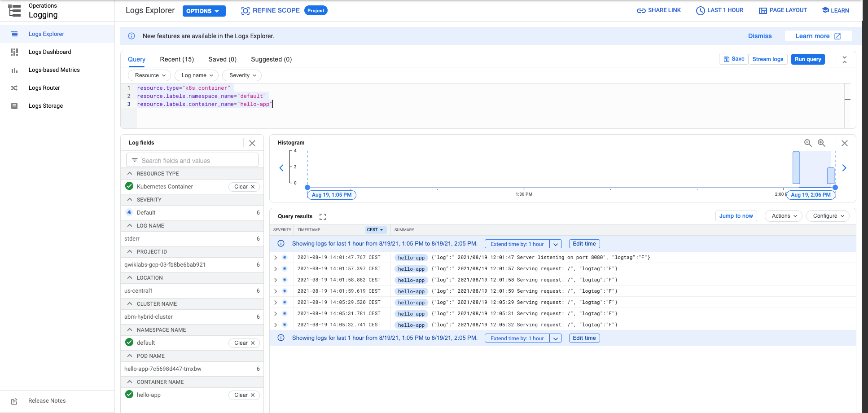868x413 pixels.
Task: Open the Severity filter dropdown
Action: point(242,75)
